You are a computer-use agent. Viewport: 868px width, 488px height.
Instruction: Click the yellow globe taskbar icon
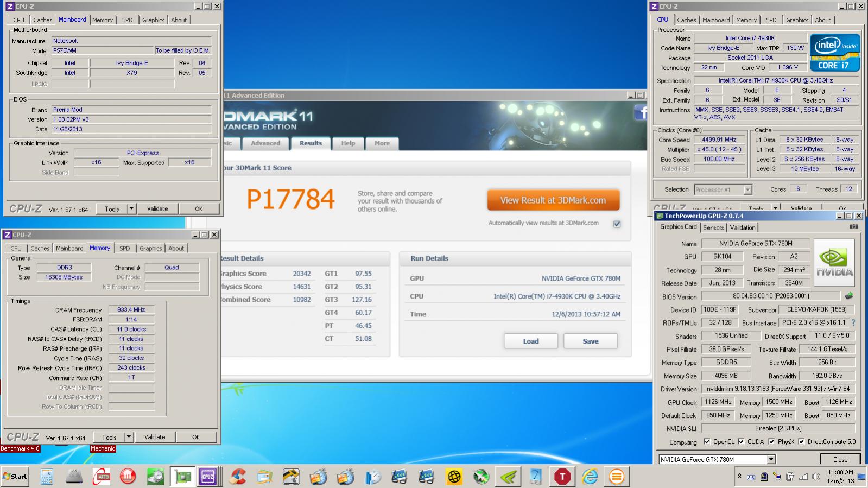click(x=454, y=477)
